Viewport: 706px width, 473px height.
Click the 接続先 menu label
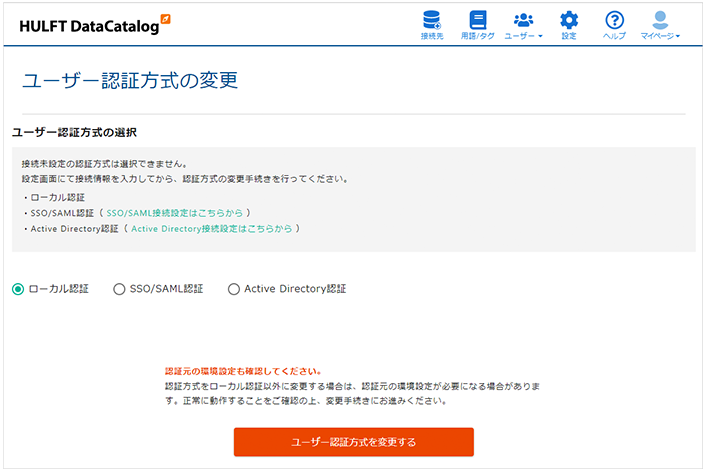431,36
